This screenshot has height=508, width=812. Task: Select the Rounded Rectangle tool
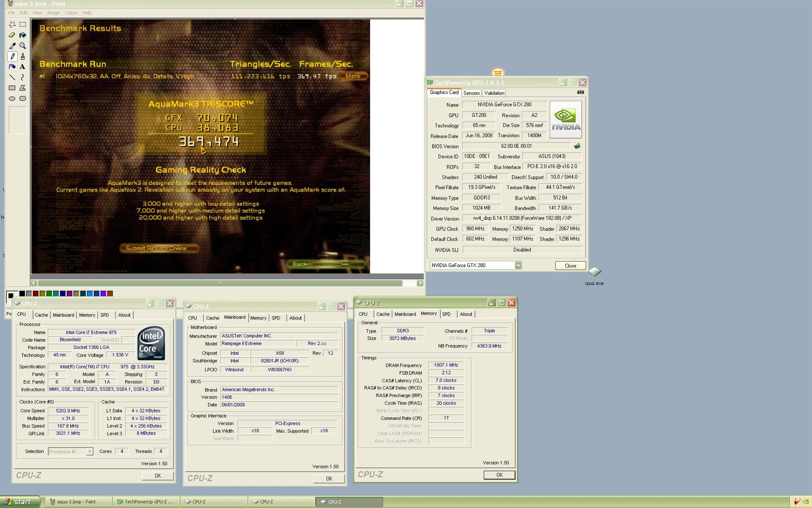[x=22, y=99]
